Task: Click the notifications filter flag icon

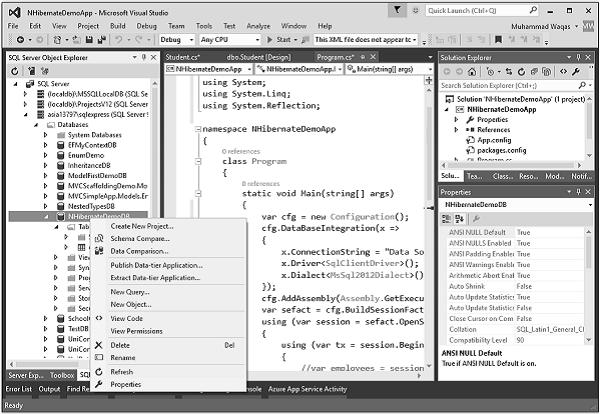Action: (x=397, y=10)
